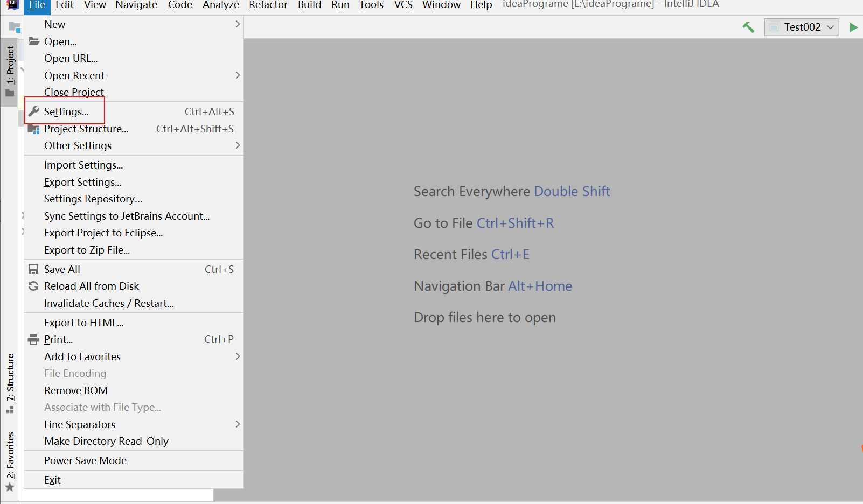863x504 pixels.
Task: Open the Help menu
Action: (481, 5)
